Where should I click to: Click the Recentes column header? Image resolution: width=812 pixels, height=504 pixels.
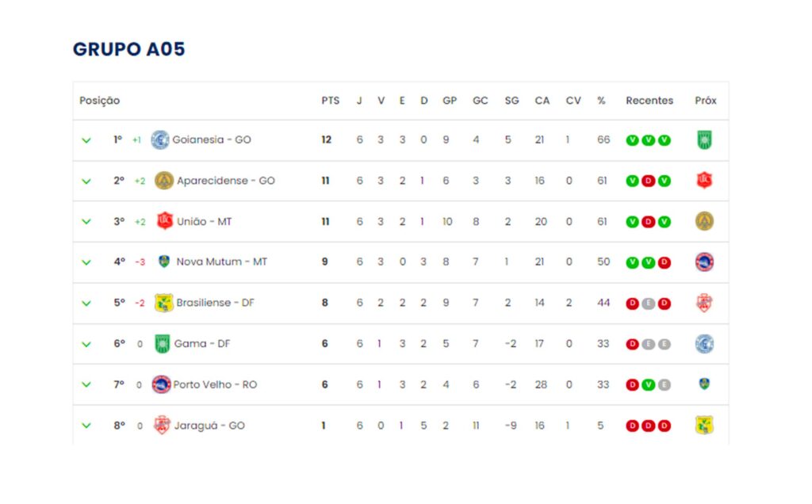coord(649,101)
